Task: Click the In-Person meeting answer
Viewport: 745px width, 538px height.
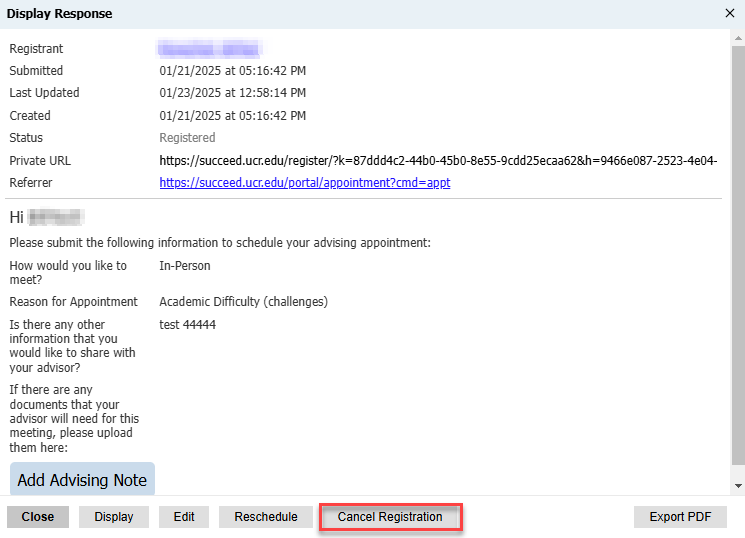Action: point(185,266)
